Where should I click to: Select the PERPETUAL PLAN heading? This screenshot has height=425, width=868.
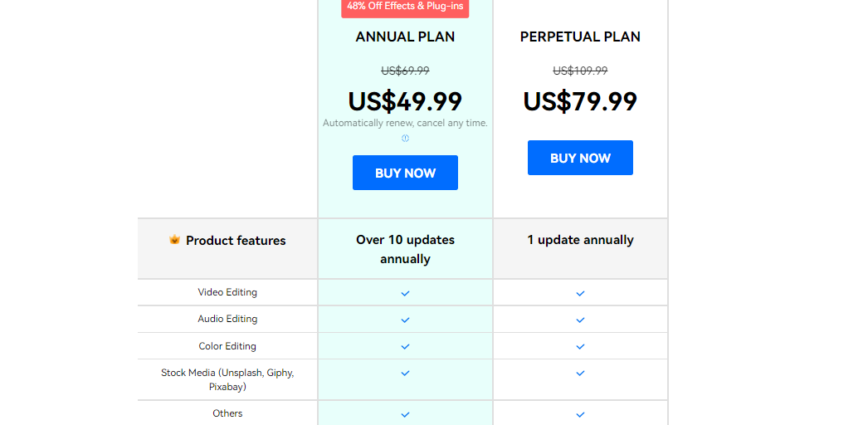(580, 37)
